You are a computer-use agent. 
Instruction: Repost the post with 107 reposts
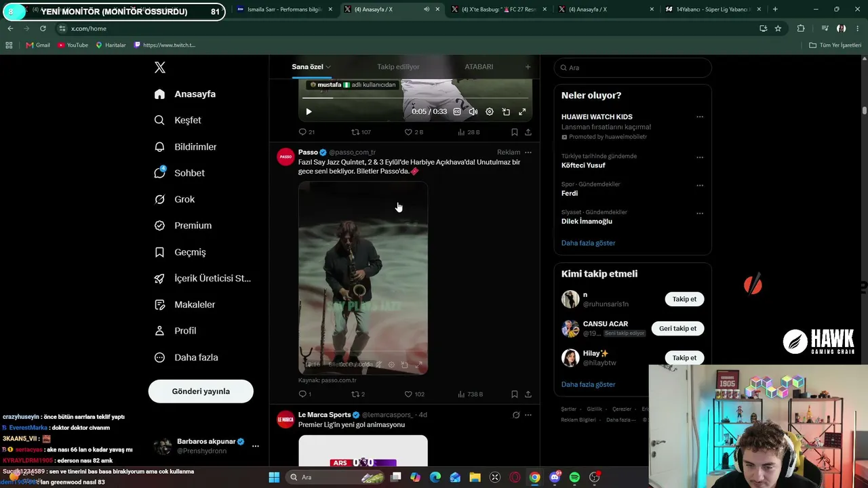(x=361, y=132)
